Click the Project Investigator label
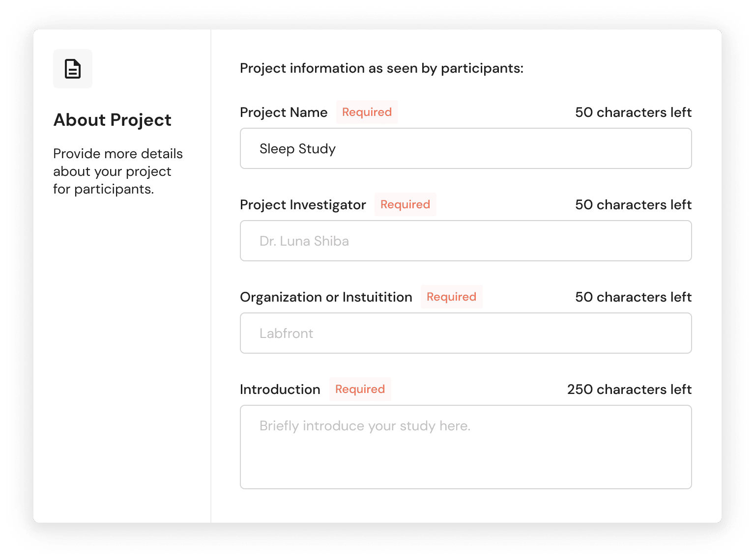The width and height of the screenshot is (755, 560). (303, 205)
